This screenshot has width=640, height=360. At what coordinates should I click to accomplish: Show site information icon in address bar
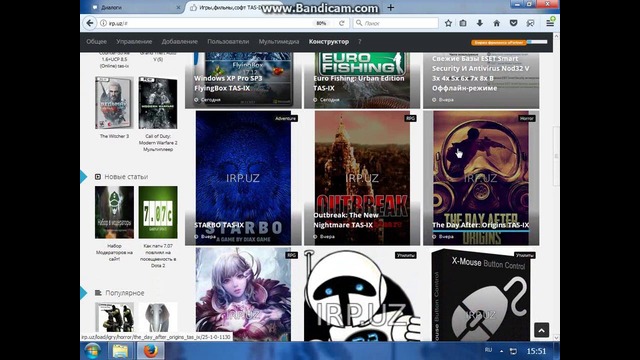tap(103, 23)
